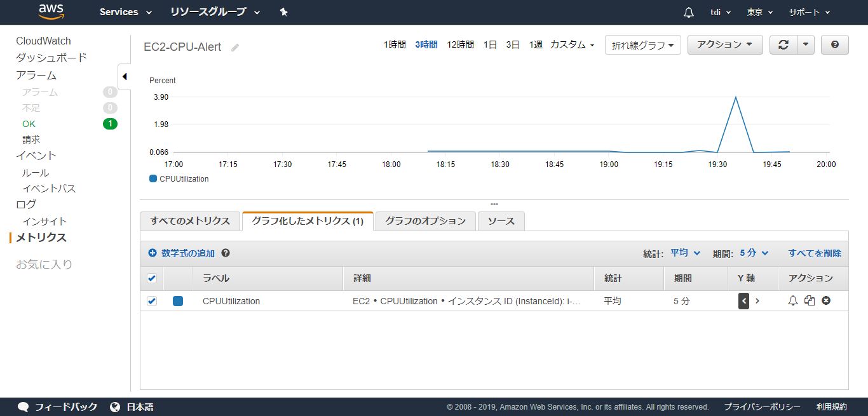Uncheck the CPUUtilization row checkbox
868x416 pixels.
(152, 301)
